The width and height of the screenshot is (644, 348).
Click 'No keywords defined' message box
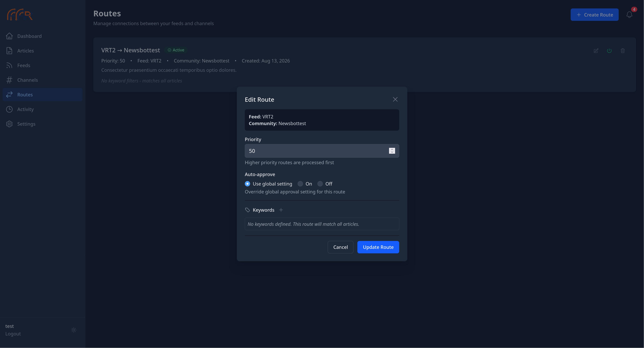(x=322, y=224)
